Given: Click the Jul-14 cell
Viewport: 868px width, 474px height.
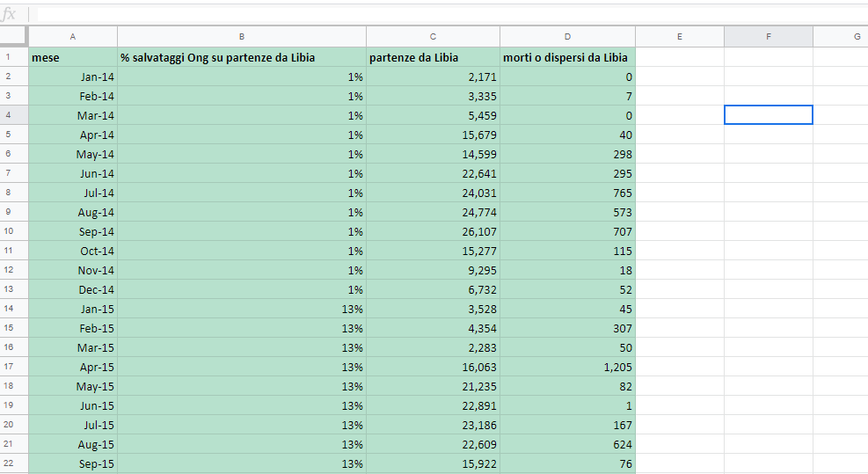Looking at the screenshot, I should (72, 193).
